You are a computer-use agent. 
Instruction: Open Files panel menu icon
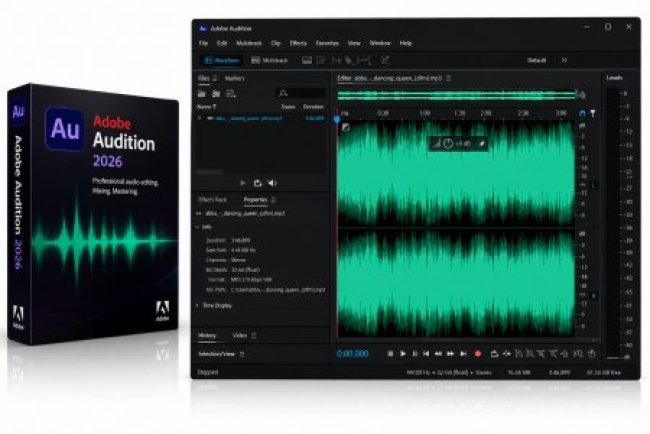click(215, 78)
